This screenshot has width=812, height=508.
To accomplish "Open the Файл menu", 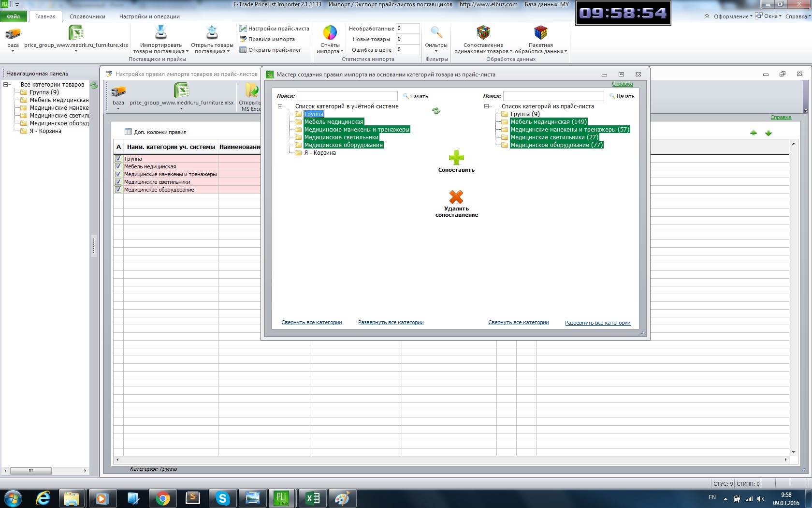I will pos(14,16).
